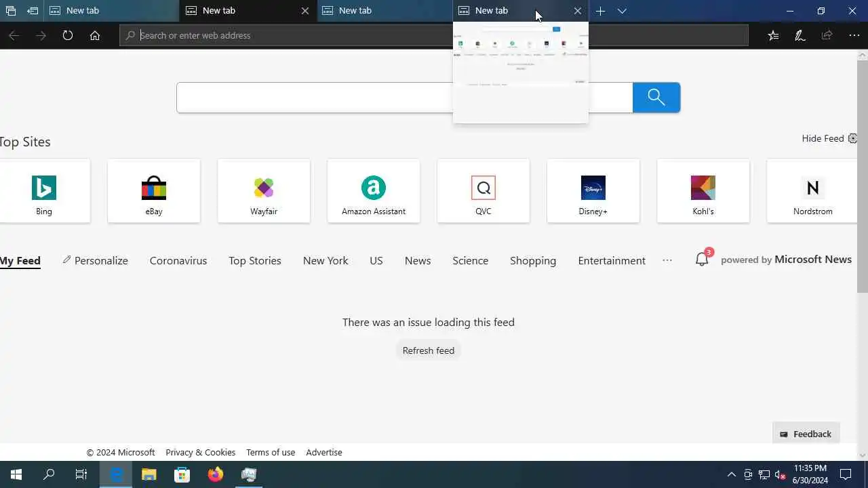Image resolution: width=868 pixels, height=488 pixels.
Task: Select the My Feed tab
Action: (x=20, y=261)
